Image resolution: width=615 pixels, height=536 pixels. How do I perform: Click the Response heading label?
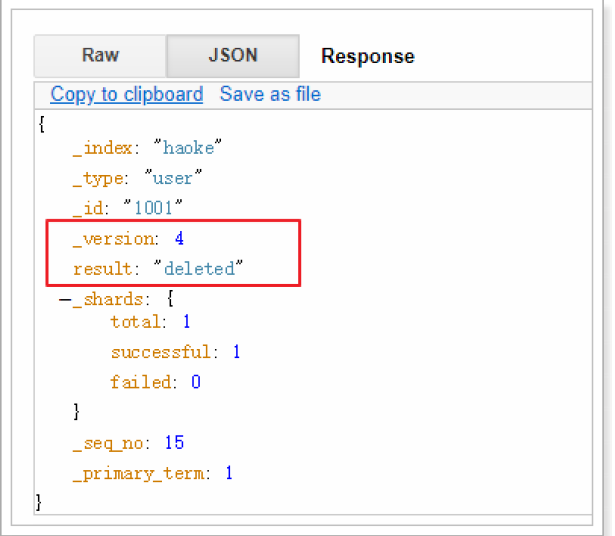(x=367, y=57)
